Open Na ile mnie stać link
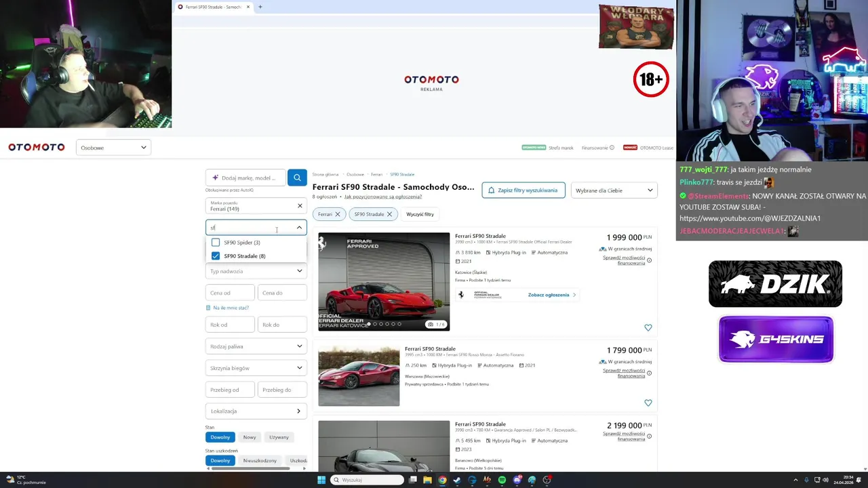The image size is (868, 488). [231, 308]
